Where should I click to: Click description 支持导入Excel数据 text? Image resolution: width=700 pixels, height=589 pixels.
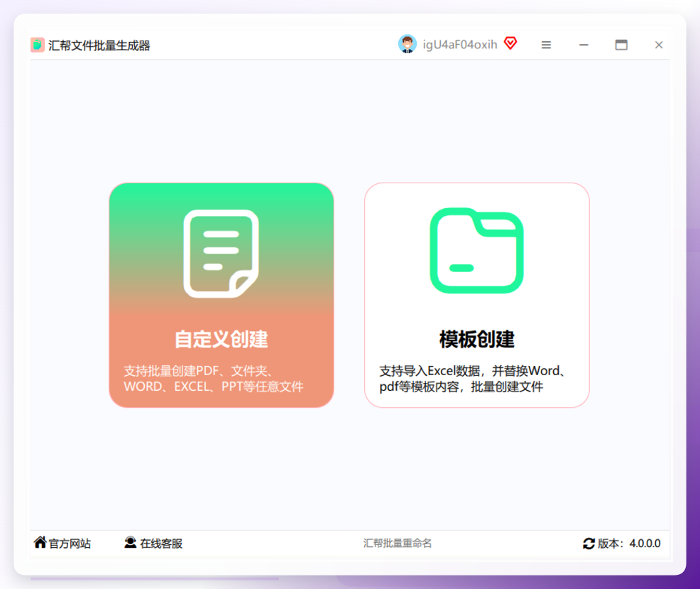click(473, 379)
